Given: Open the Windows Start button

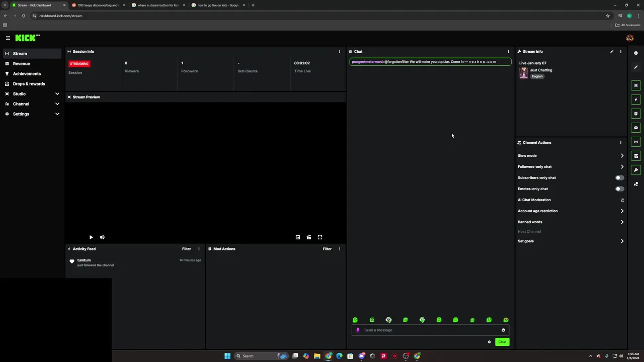Looking at the screenshot, I should point(227,356).
